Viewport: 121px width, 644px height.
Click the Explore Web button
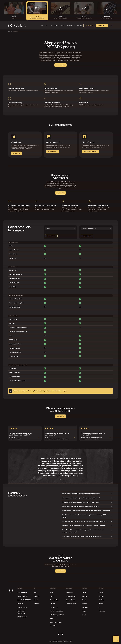point(16,153)
